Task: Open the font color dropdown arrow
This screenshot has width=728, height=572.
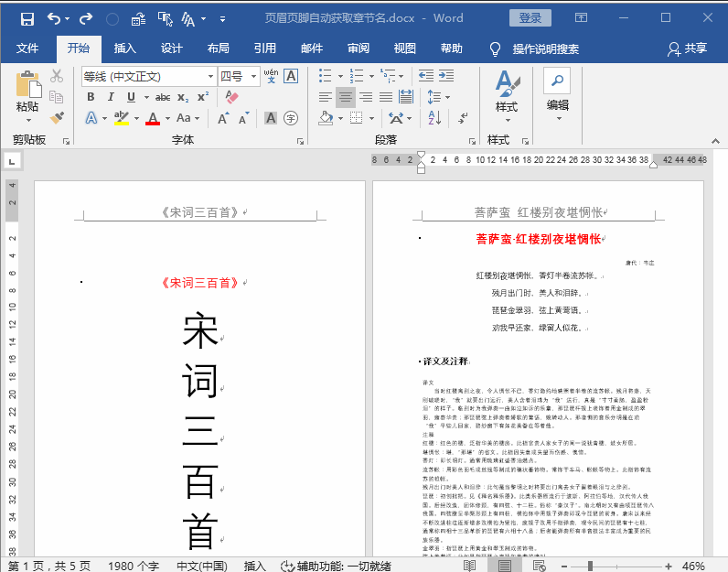Action: (x=167, y=118)
